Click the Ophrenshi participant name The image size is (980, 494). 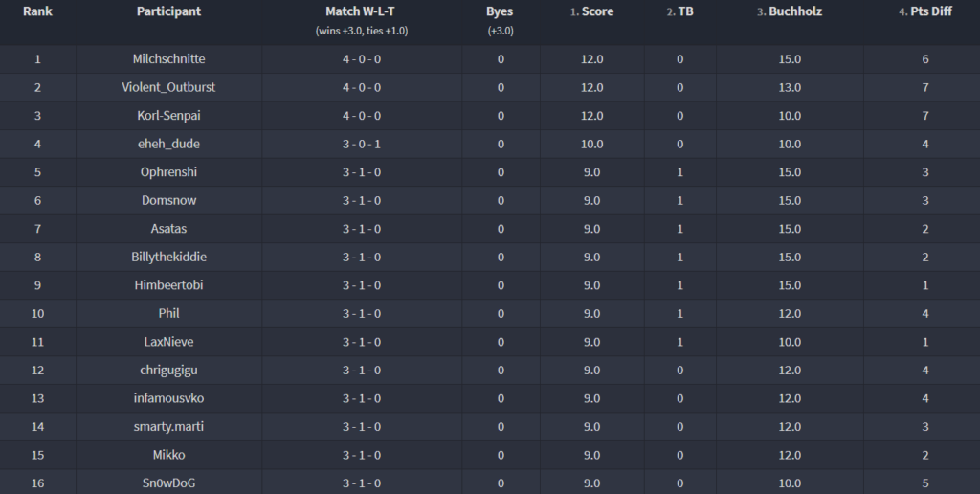coord(168,172)
